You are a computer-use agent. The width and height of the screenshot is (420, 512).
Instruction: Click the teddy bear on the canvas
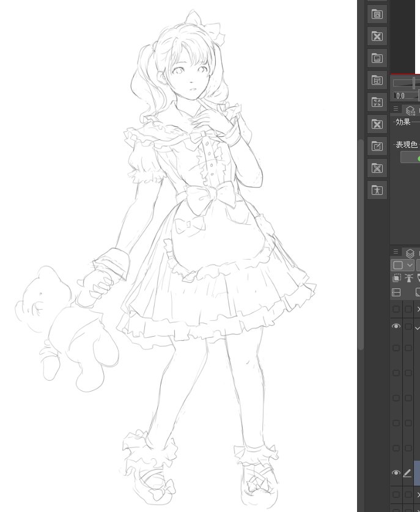click(67, 330)
